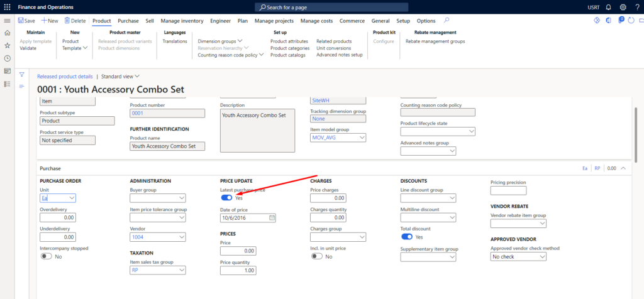The image size is (644, 299).
Task: Open Vendor rebate item group dropdown
Action: (543, 224)
